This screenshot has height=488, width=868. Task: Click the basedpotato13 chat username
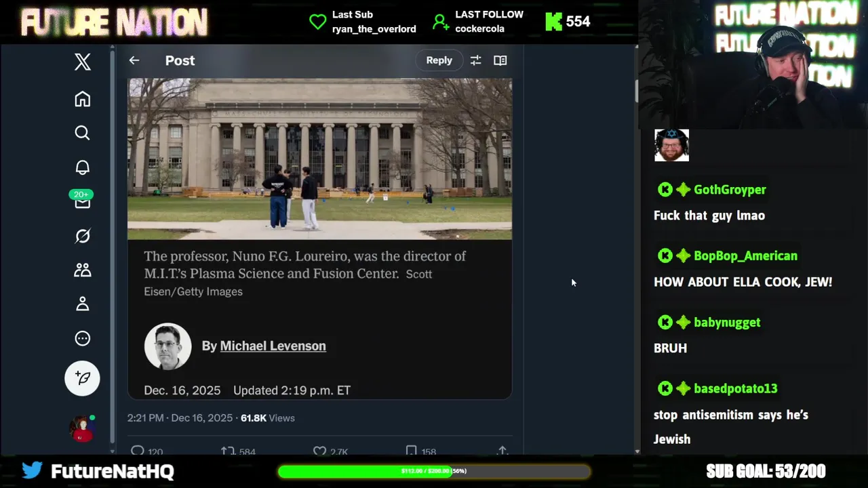[735, 389]
